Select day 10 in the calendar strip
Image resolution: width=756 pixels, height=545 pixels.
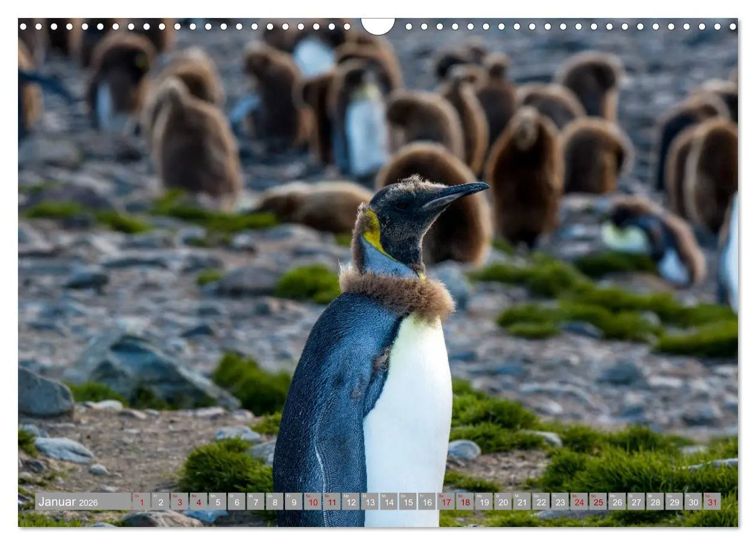(313, 501)
